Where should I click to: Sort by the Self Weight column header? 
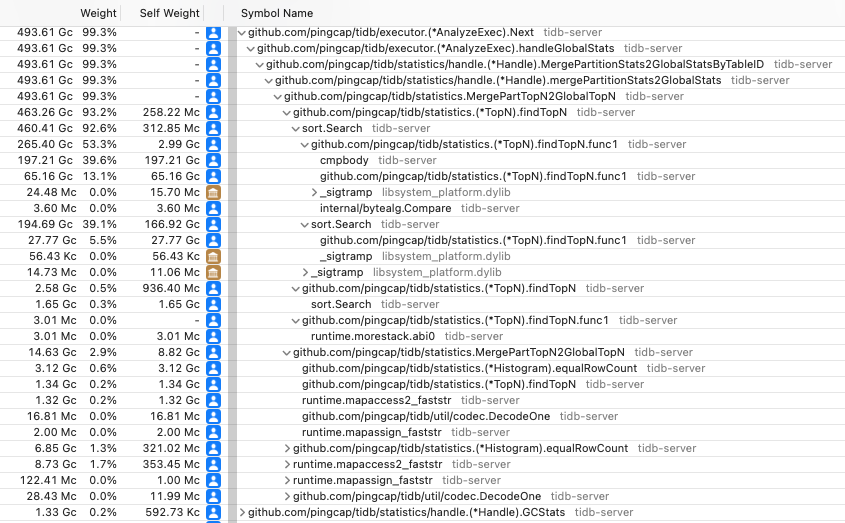(169, 13)
